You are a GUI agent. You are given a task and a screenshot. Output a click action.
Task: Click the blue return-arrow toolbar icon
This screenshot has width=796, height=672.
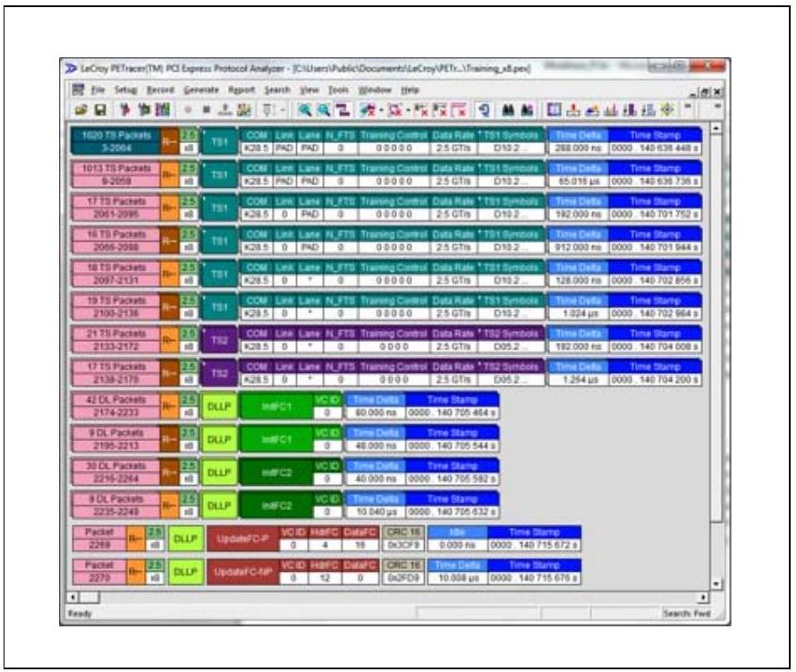point(484,110)
